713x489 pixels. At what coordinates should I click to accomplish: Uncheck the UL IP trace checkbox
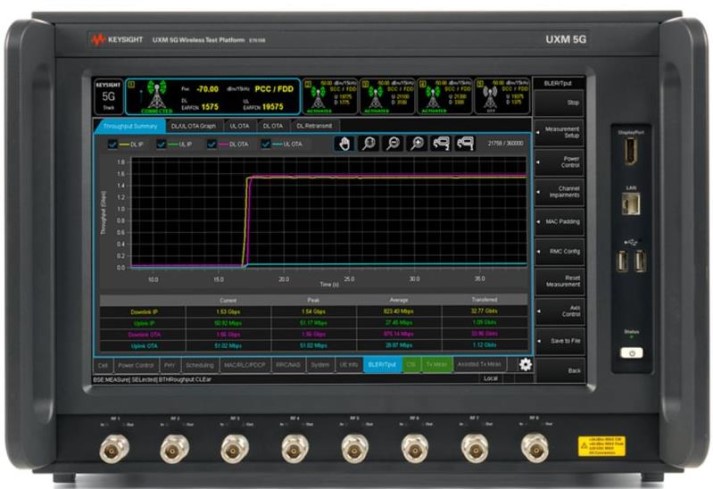160,144
